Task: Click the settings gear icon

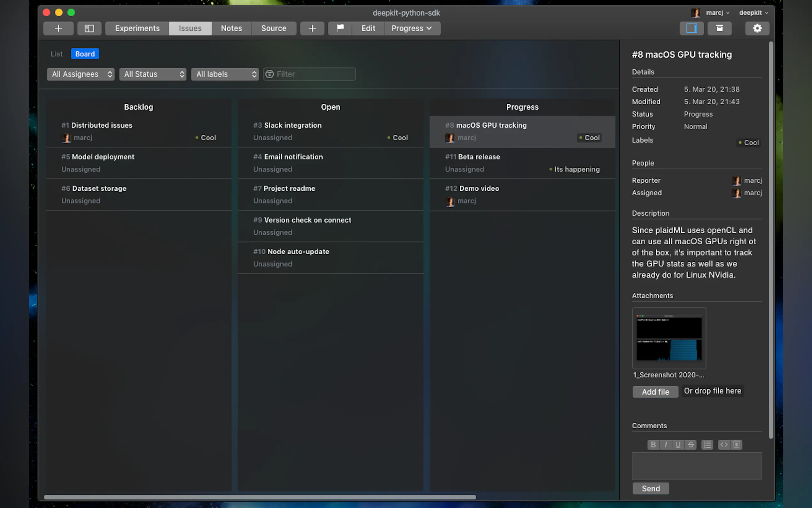Action: [x=757, y=28]
